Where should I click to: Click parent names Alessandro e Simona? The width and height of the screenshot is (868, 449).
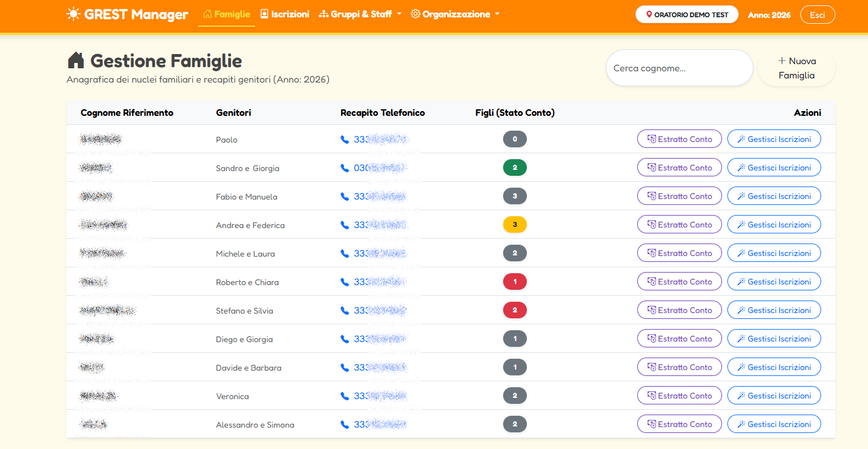(255, 425)
